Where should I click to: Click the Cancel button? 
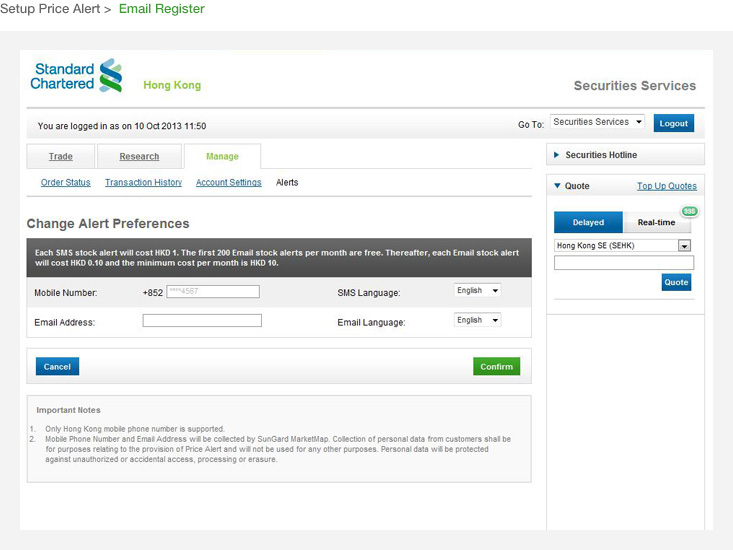click(x=57, y=366)
